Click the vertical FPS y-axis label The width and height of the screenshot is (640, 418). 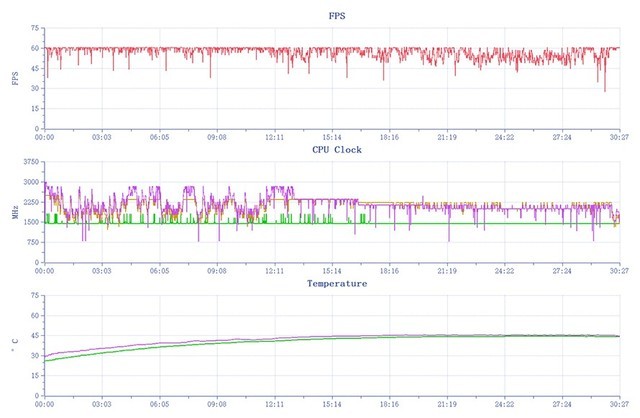click(14, 78)
